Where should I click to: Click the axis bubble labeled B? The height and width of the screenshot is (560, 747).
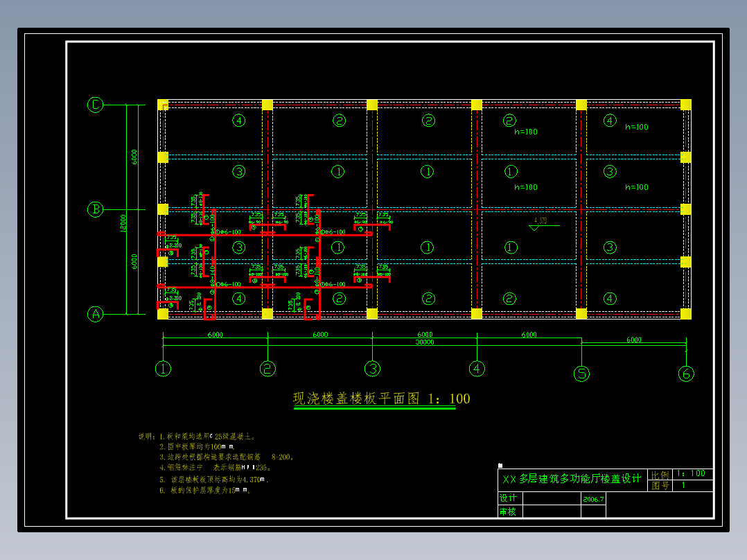[x=96, y=209]
